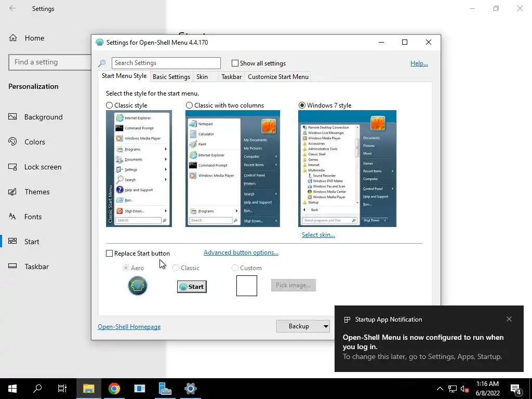This screenshot has width=532, height=399.
Task: Visit the Open-Shell Homepage link
Action: tap(129, 327)
